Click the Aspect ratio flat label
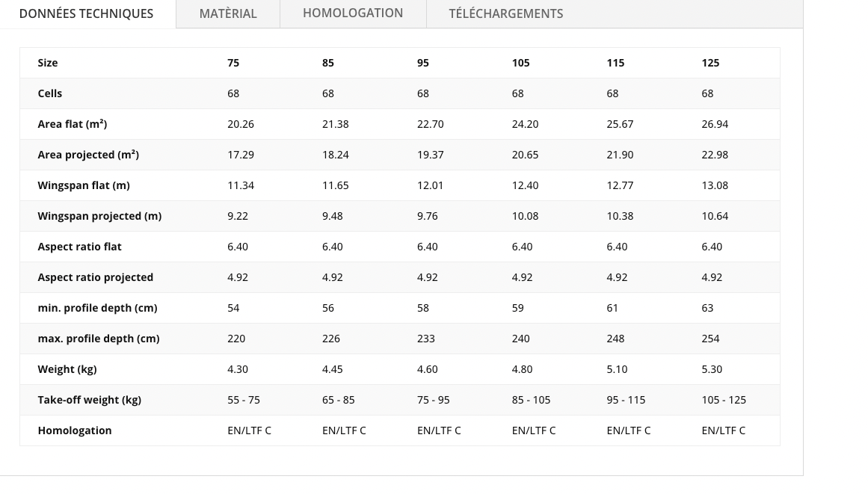 pyautogui.click(x=80, y=247)
